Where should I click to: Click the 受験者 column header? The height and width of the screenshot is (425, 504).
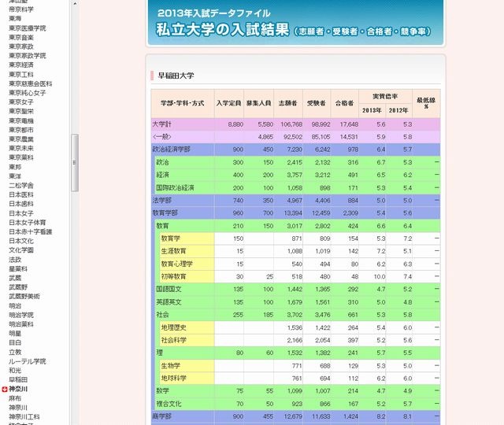(317, 103)
